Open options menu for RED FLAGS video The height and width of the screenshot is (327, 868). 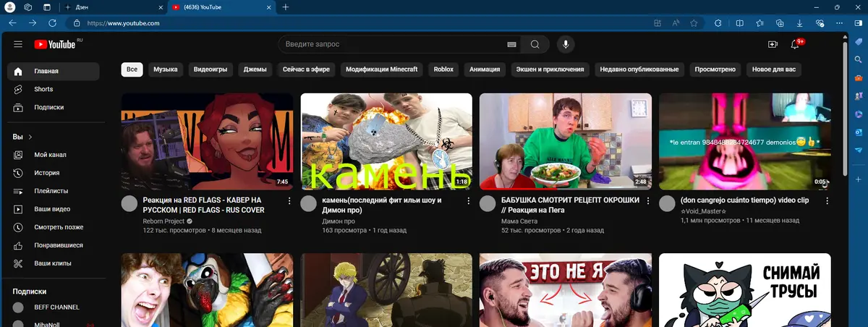click(289, 200)
